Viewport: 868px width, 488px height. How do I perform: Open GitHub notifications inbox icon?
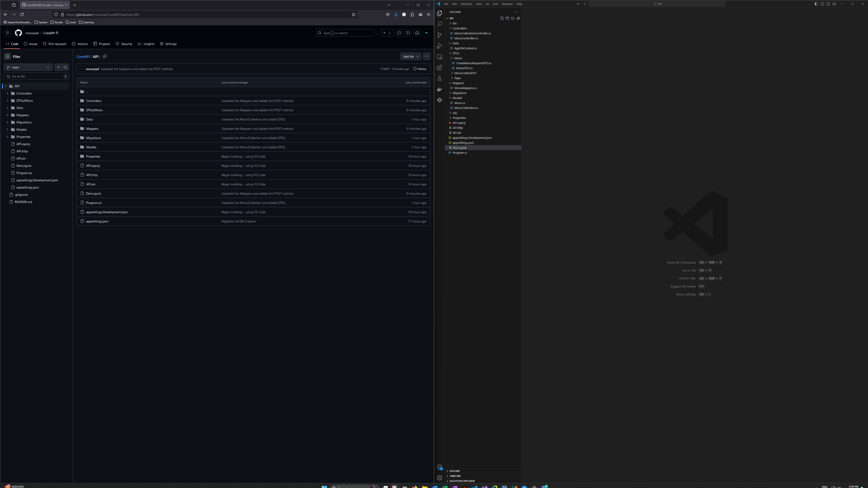tap(417, 33)
